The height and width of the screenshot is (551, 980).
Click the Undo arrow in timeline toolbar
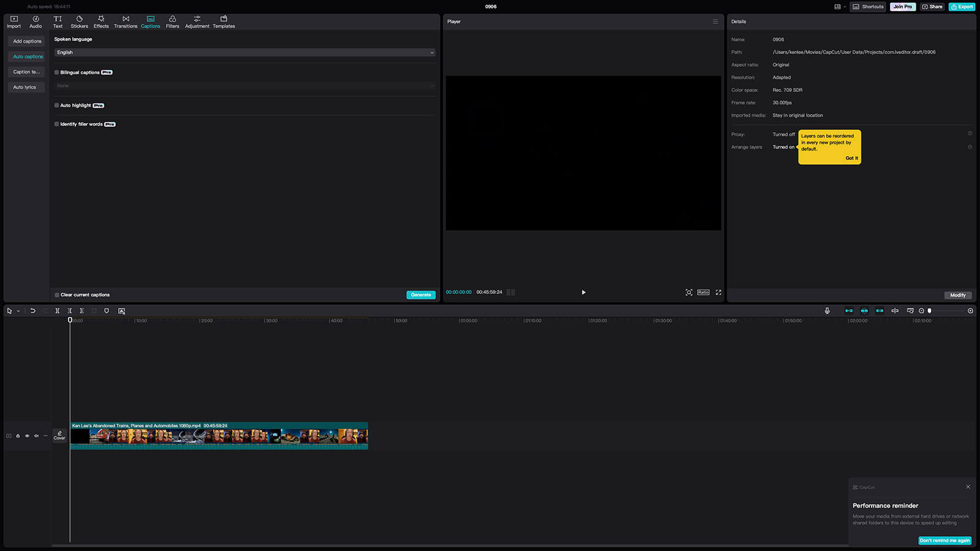click(32, 311)
